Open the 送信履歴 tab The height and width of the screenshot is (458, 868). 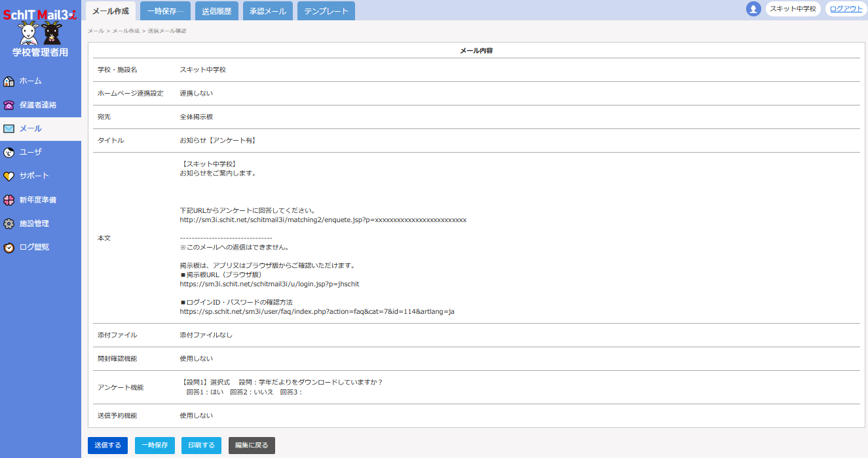(x=217, y=11)
